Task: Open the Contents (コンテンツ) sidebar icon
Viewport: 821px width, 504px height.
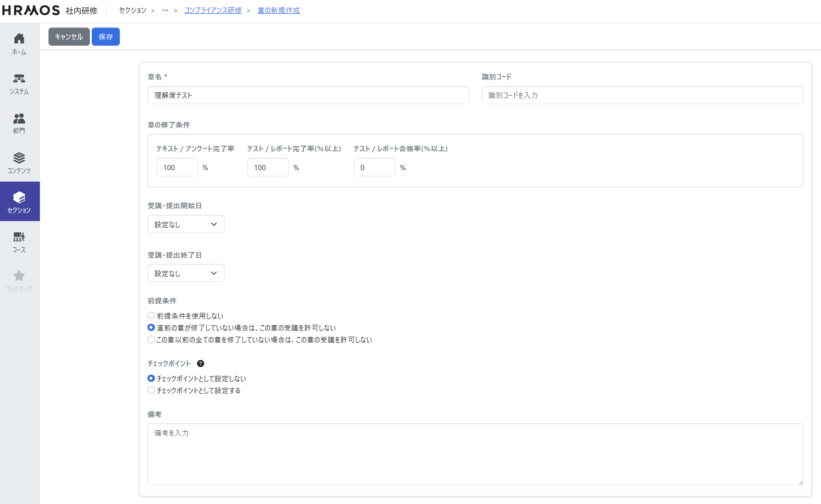Action: click(x=19, y=162)
